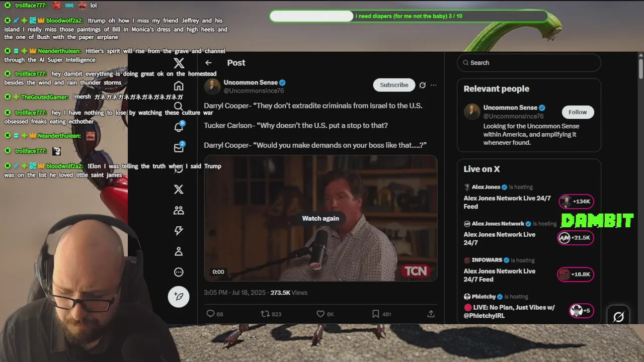Open the Premium X icon above Communities

point(179,190)
